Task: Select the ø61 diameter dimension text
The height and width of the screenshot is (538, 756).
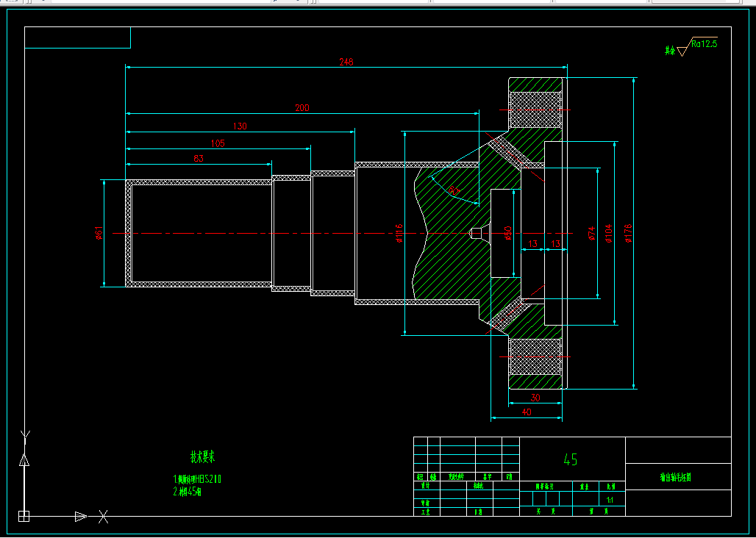Action: [99, 233]
